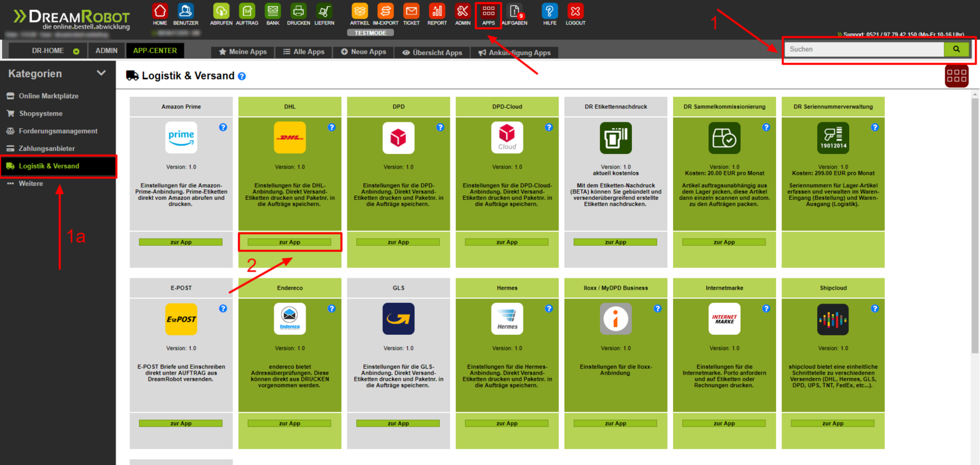Open the BENUTZER user icon
Viewport: 980px width, 465px height.
185,11
